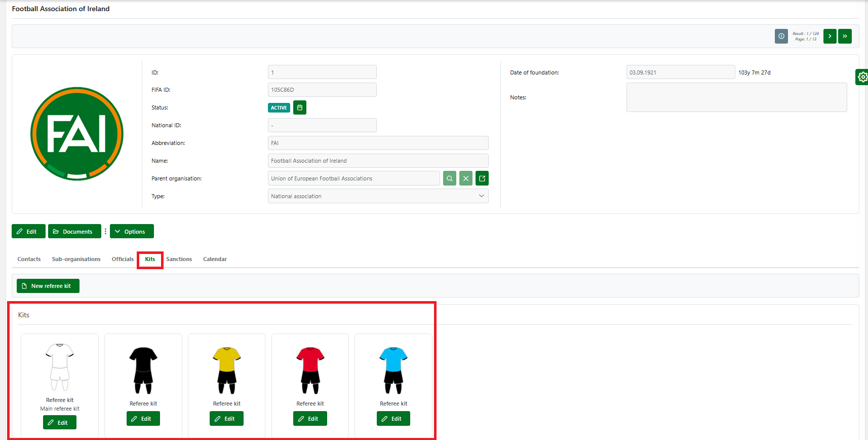Edit the yellow referee kit
Viewport: 868px width, 440px height.
[x=226, y=419]
